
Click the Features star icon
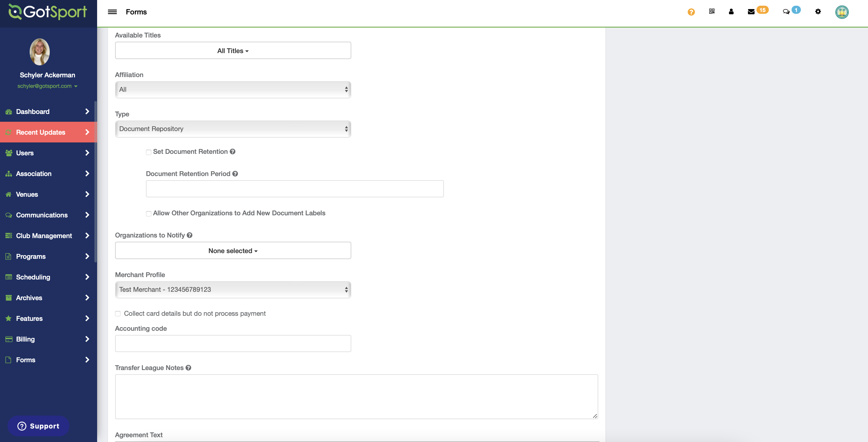pyautogui.click(x=9, y=318)
